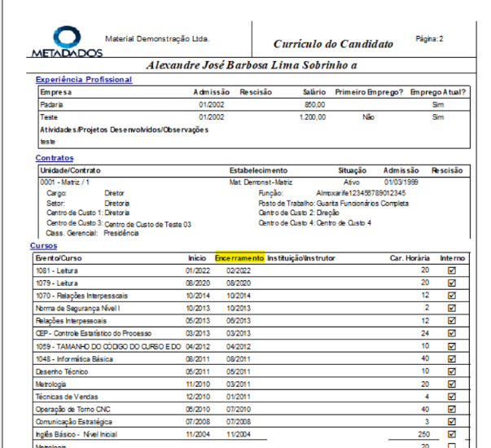Screen dimensions: 491x448
Task: Toggle Interno checkbox for Inglês Básico - Nível Inicial
Action: 452,434
